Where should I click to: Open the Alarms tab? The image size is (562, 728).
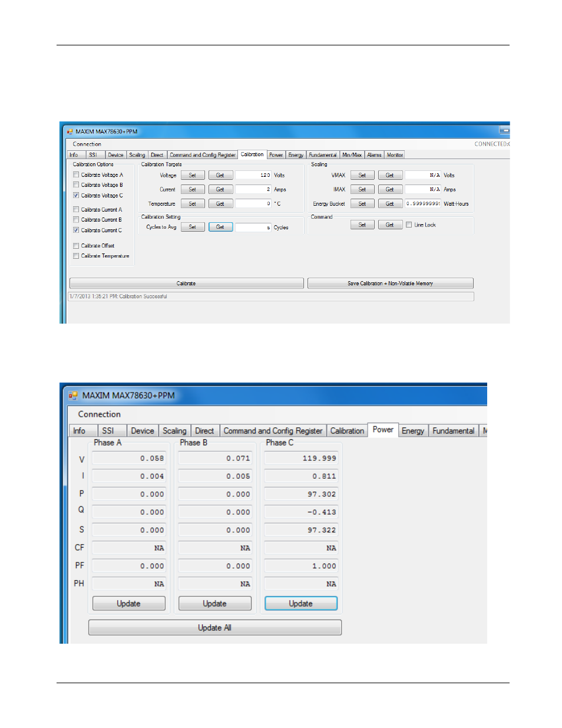coord(375,155)
